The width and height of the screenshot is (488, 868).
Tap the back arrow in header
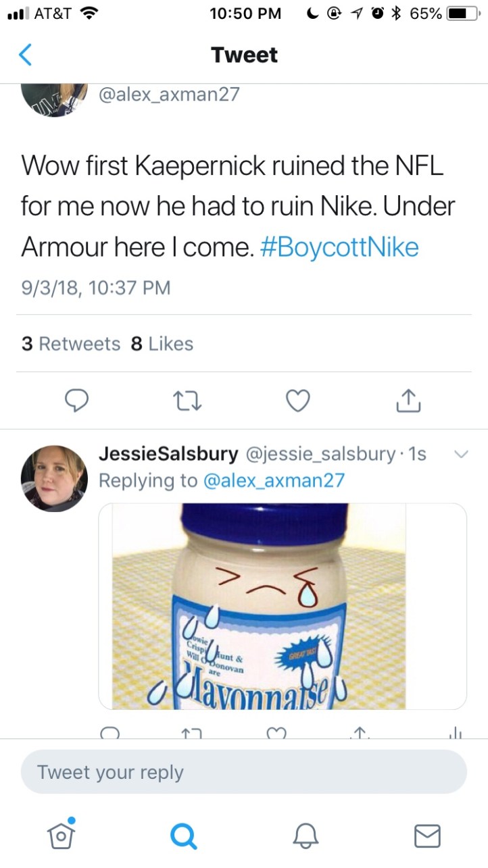coord(25,55)
